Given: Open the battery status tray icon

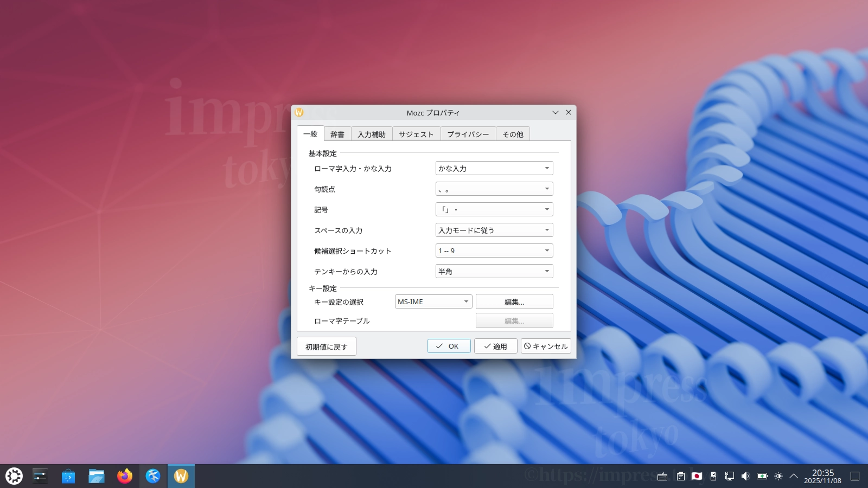Looking at the screenshot, I should pyautogui.click(x=762, y=476).
